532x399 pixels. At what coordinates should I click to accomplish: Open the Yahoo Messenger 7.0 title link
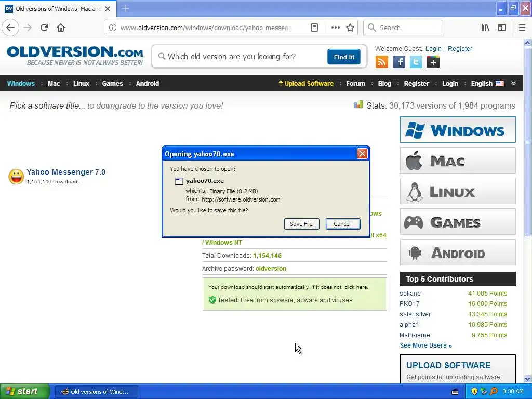pyautogui.click(x=66, y=172)
